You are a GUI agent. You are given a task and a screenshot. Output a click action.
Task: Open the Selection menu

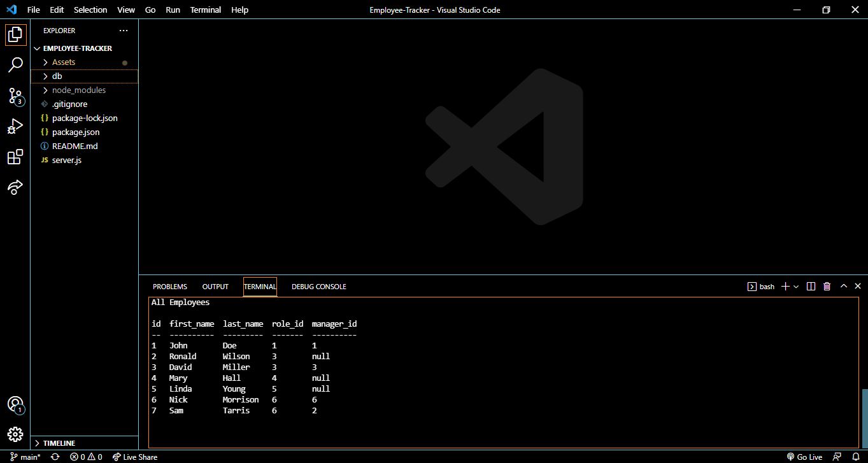click(90, 10)
